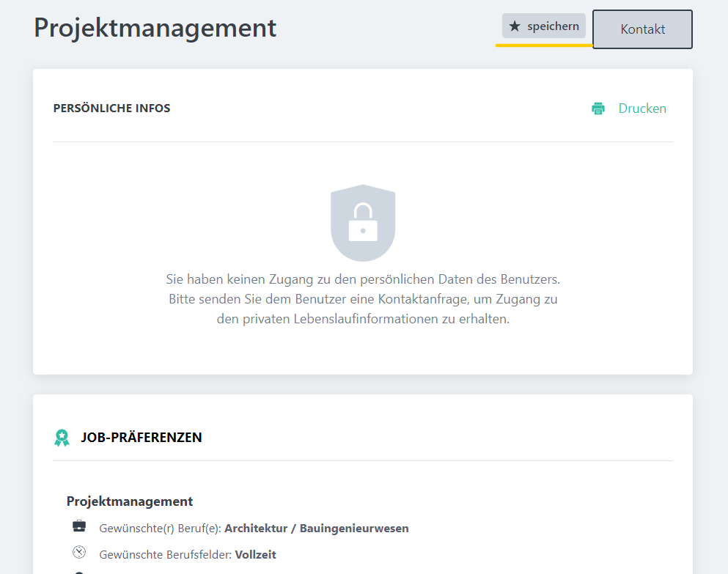728x574 pixels.
Task: Click the bold Projektmanagement job preference subheading
Action: tap(130, 501)
